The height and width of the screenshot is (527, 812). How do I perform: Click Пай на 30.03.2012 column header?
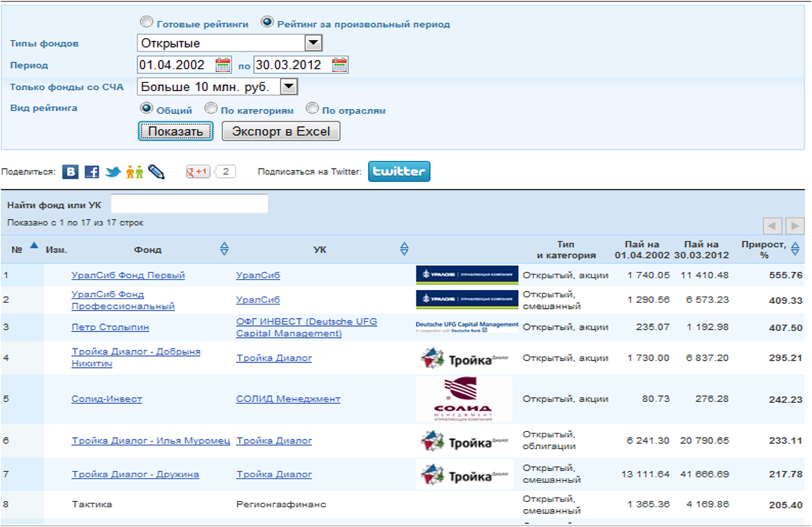703,249
